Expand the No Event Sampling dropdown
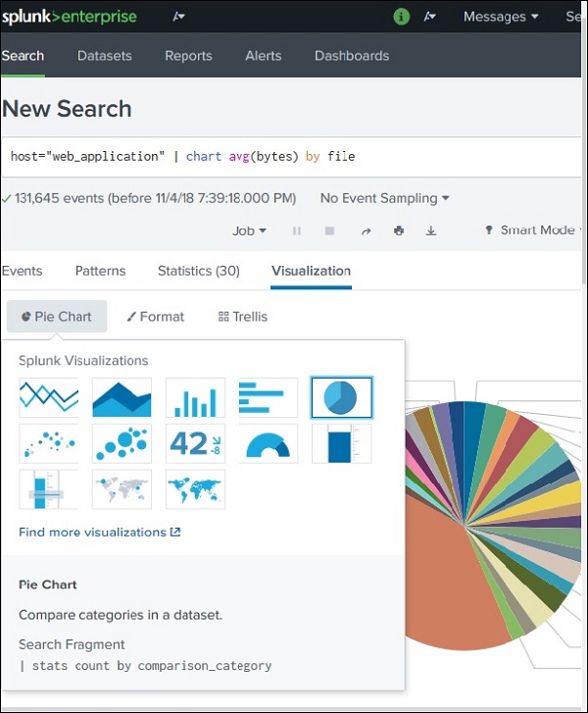This screenshot has width=588, height=713. [x=384, y=198]
